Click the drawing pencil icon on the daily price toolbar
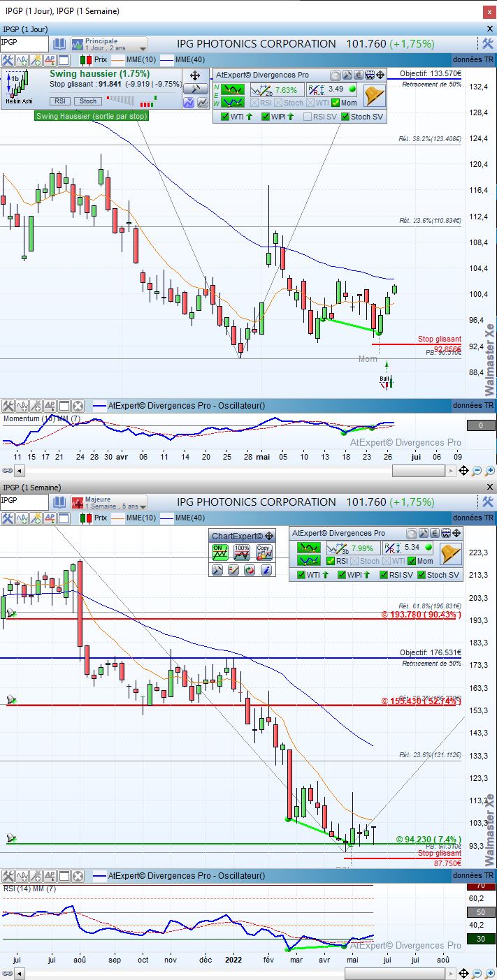The image size is (497, 980). pyautogui.click(x=36, y=60)
